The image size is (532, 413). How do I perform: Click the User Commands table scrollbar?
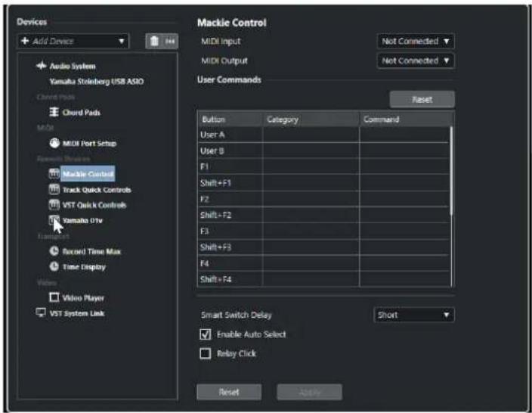(451, 171)
